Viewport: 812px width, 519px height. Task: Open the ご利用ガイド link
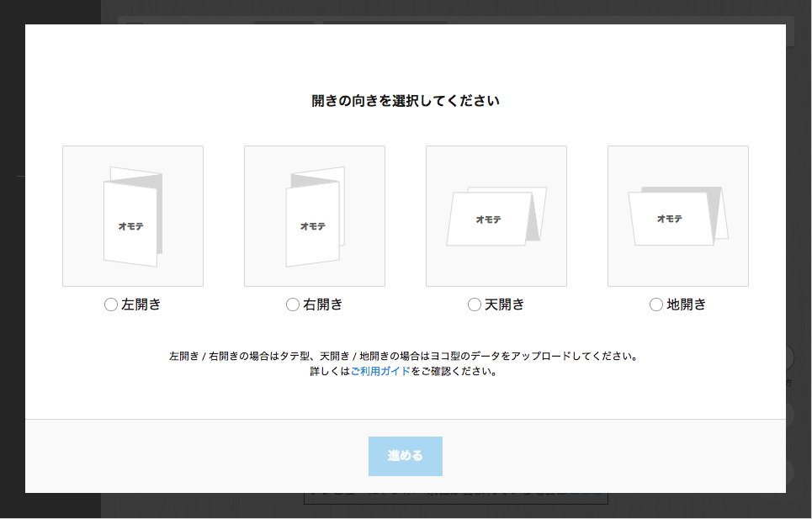tap(380, 371)
